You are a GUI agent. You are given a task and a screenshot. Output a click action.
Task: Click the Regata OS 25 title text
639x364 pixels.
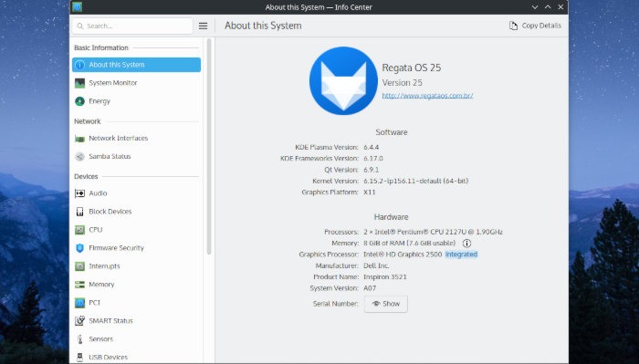pos(412,68)
